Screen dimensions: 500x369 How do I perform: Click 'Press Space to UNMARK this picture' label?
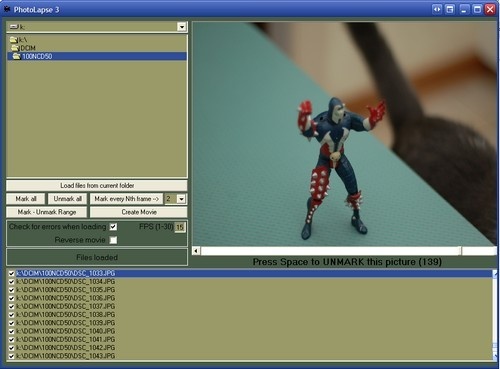(347, 262)
